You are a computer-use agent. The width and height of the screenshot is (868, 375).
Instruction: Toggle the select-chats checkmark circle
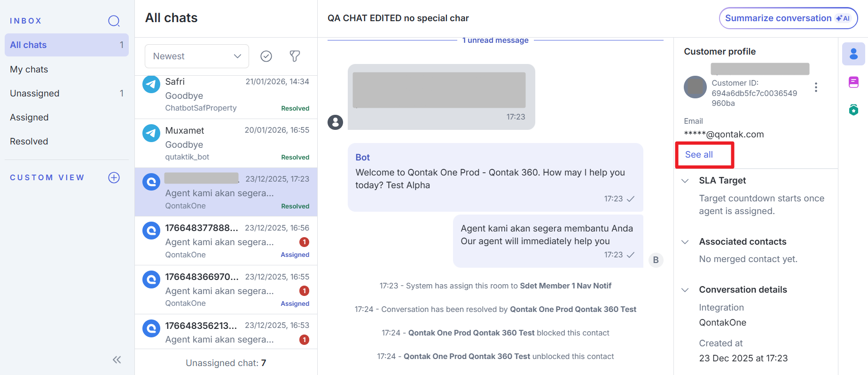[x=266, y=56]
